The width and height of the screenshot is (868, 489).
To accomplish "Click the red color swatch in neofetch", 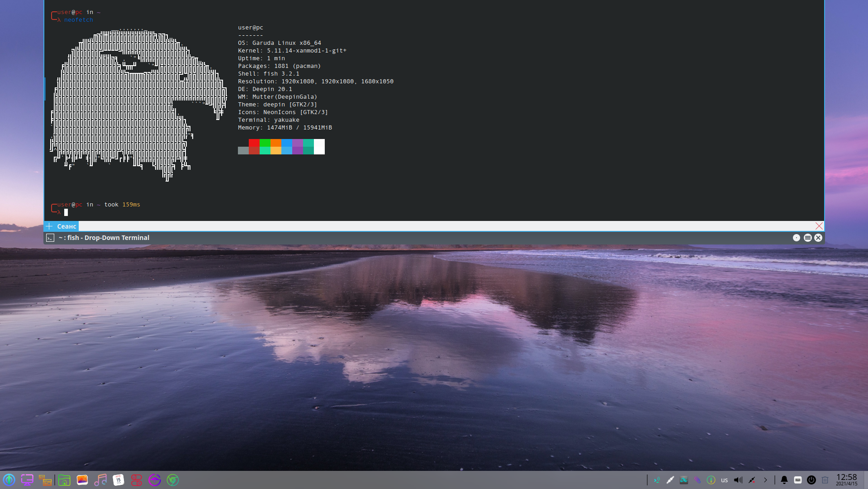I will 254,143.
